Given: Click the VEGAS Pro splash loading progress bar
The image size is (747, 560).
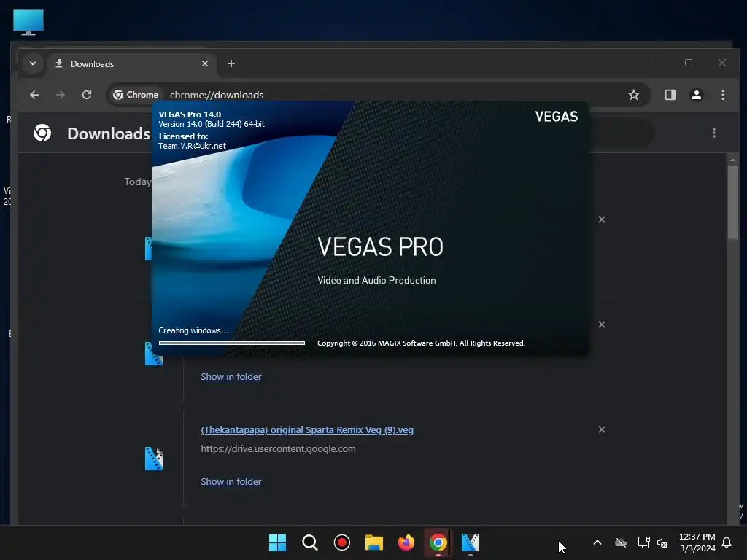Looking at the screenshot, I should pyautogui.click(x=231, y=343).
